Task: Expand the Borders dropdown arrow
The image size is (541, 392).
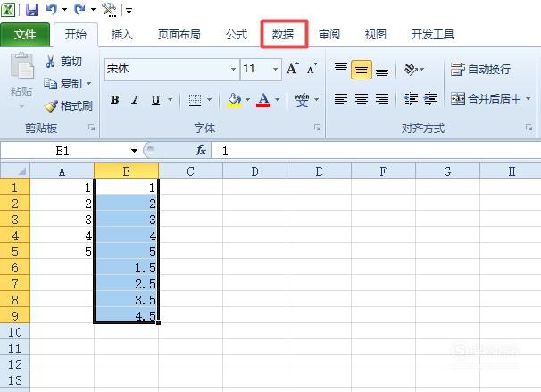Action: pyautogui.click(x=210, y=100)
